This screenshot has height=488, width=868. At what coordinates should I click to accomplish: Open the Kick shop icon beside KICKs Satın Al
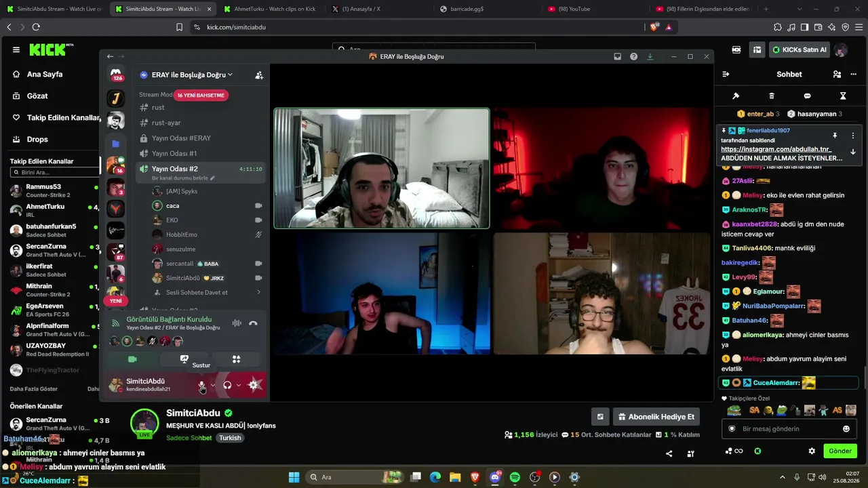click(x=757, y=49)
